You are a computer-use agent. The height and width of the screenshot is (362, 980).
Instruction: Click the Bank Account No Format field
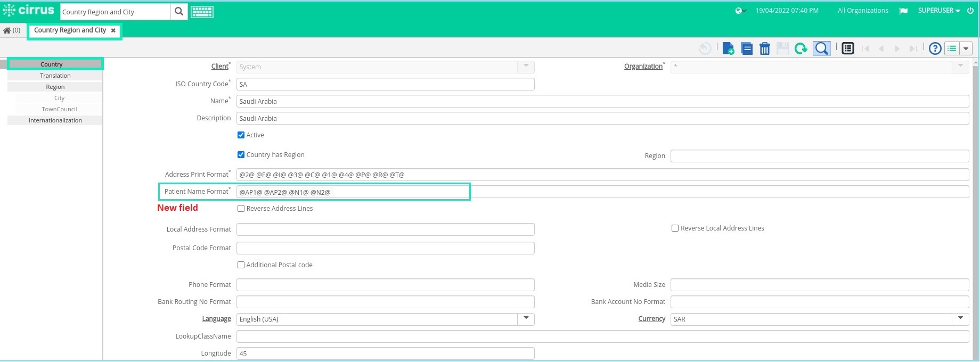click(820, 302)
